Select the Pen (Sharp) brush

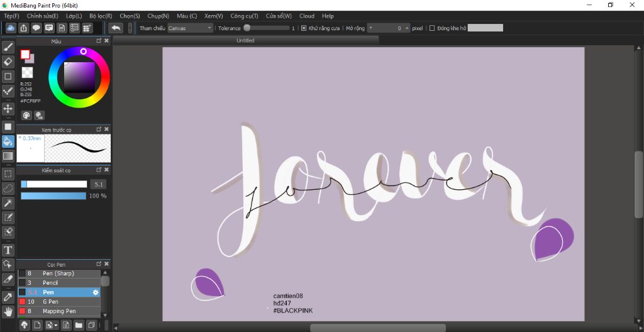(x=58, y=274)
